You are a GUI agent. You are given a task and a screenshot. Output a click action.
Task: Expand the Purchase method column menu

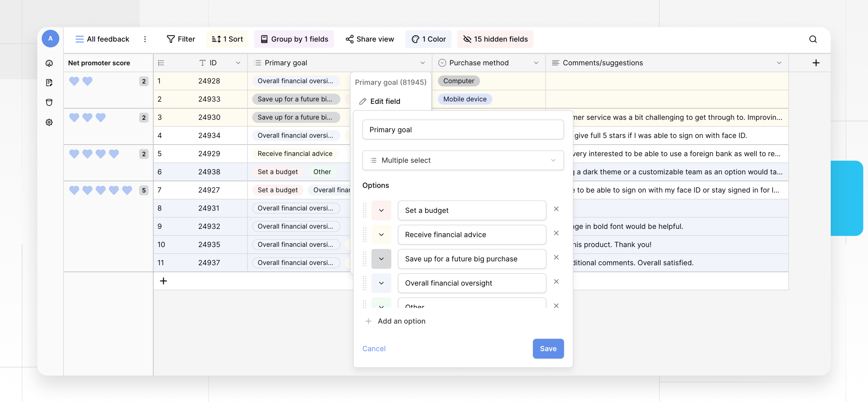536,63
